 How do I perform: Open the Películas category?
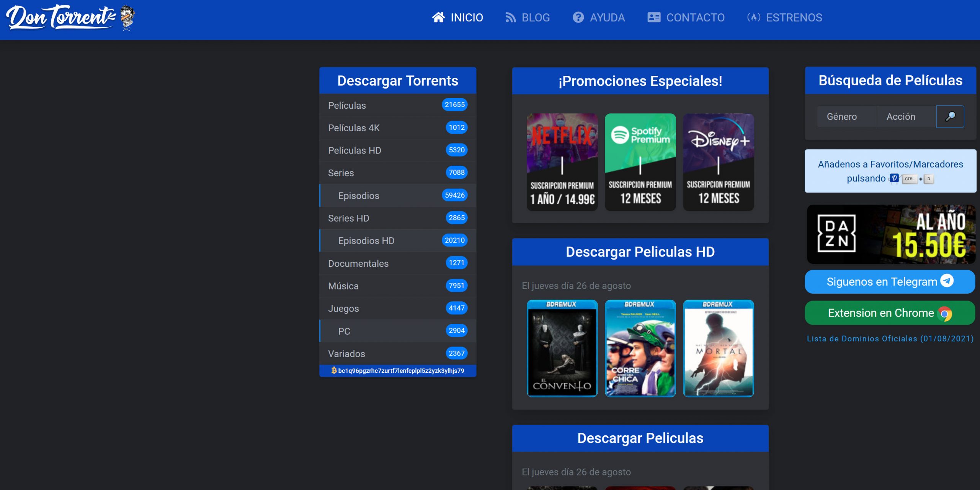pyautogui.click(x=398, y=105)
